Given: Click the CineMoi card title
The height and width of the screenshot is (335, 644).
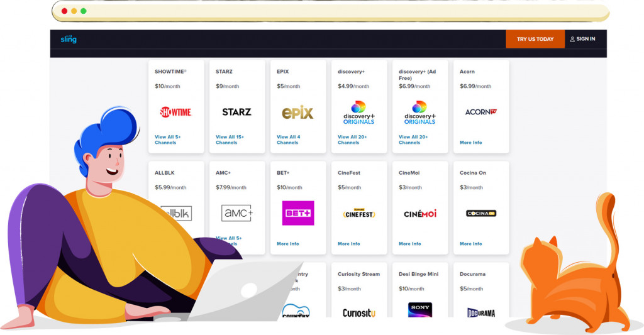Looking at the screenshot, I should coord(409,173).
